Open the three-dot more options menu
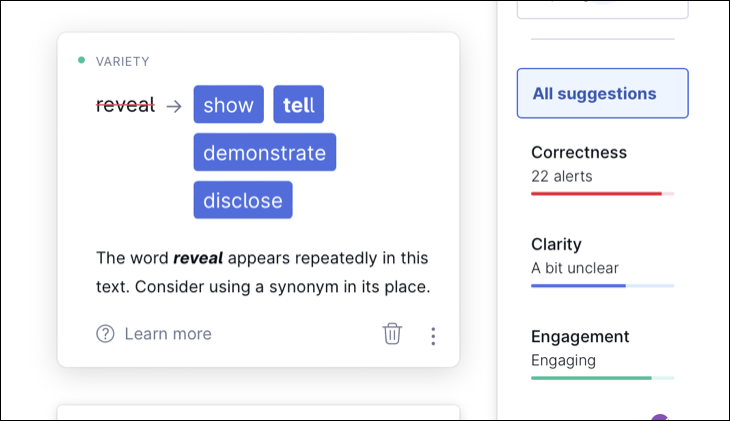The height and width of the screenshot is (421, 730). pos(433,336)
